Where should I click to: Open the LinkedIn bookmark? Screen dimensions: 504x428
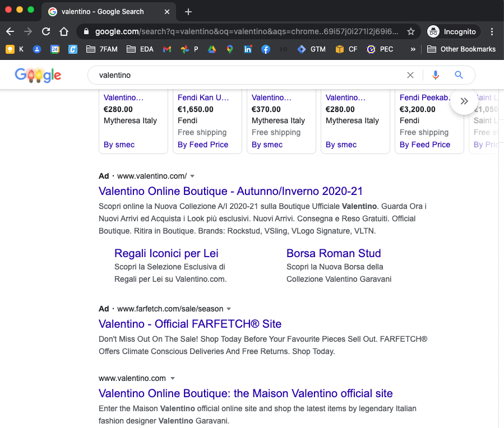tap(248, 49)
